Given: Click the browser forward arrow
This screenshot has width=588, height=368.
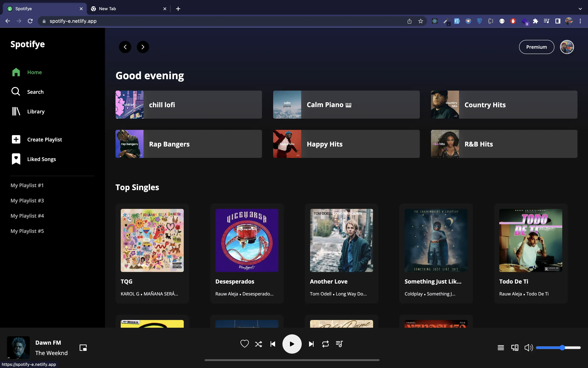Looking at the screenshot, I should (19, 21).
